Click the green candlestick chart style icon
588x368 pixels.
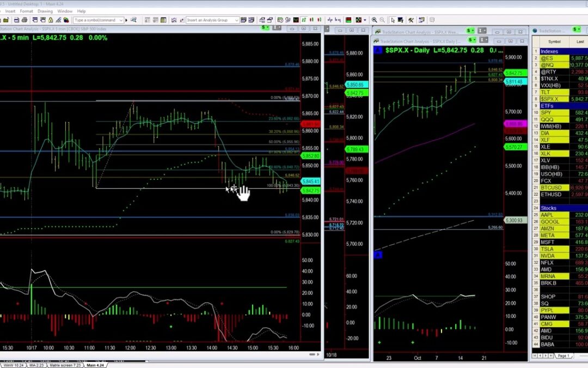[x=311, y=20]
